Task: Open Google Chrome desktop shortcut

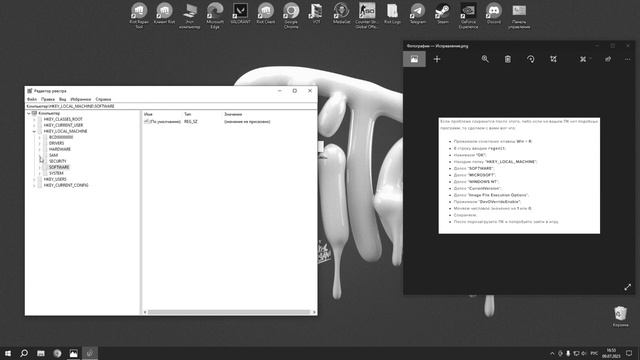Action: tap(291, 16)
